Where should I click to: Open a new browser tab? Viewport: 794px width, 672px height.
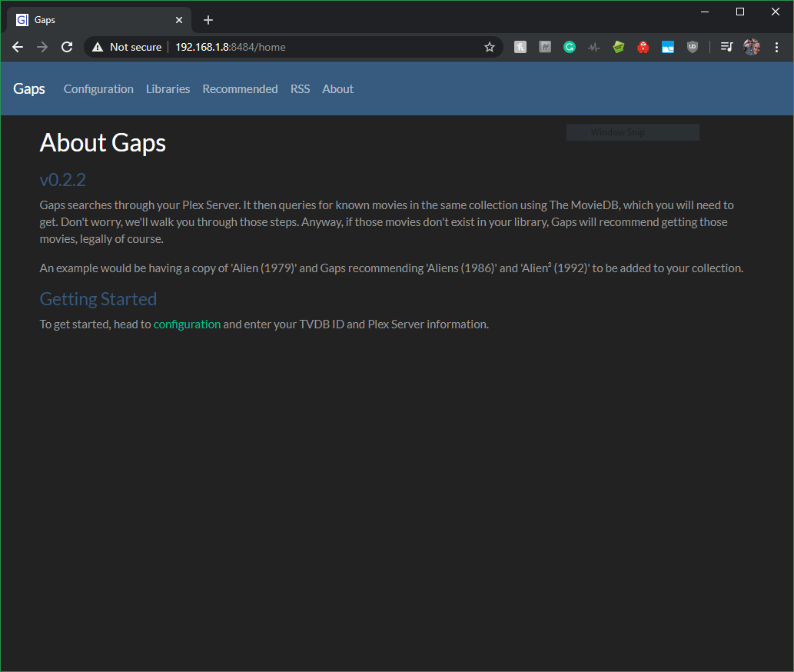208,20
